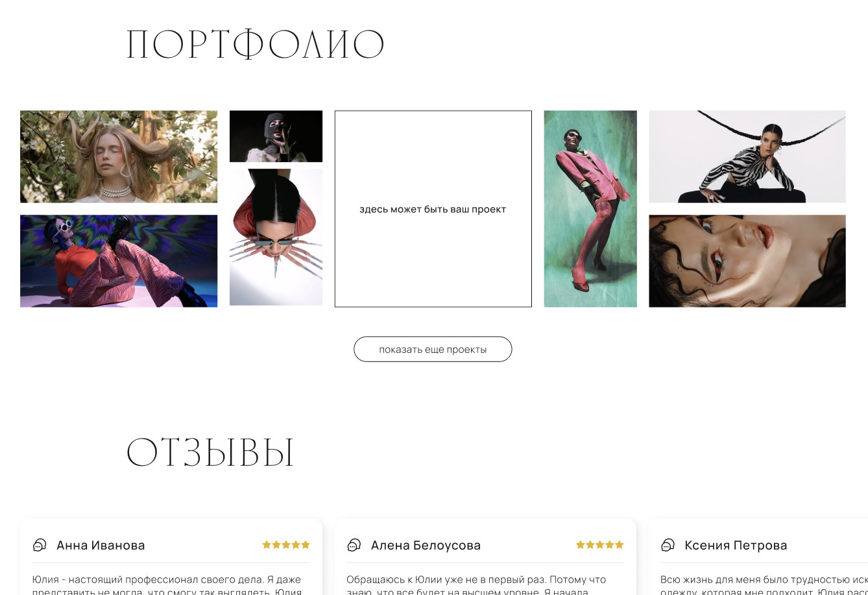
Task: Click the ОТЗЫВЫ section heading
Action: tap(210, 452)
